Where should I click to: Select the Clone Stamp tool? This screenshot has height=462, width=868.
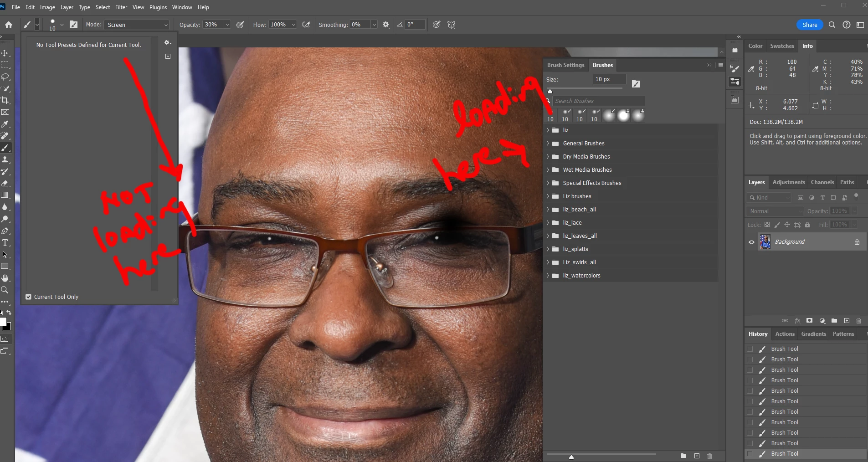click(5, 159)
